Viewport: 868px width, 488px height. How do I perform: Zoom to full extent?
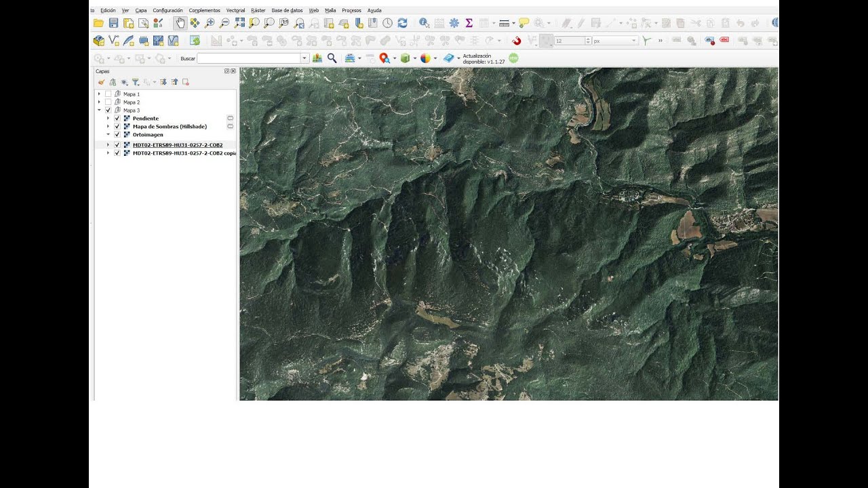(239, 23)
